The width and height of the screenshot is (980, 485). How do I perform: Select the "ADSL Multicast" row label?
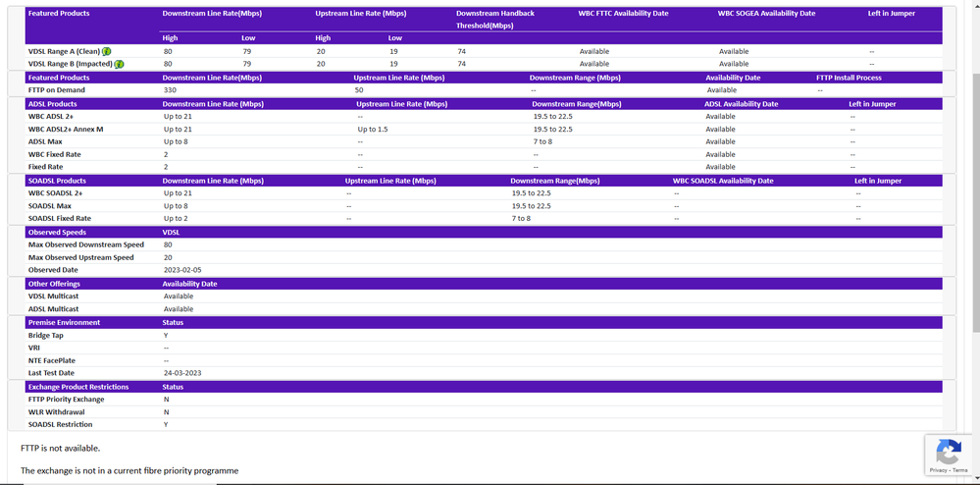pyautogui.click(x=53, y=309)
